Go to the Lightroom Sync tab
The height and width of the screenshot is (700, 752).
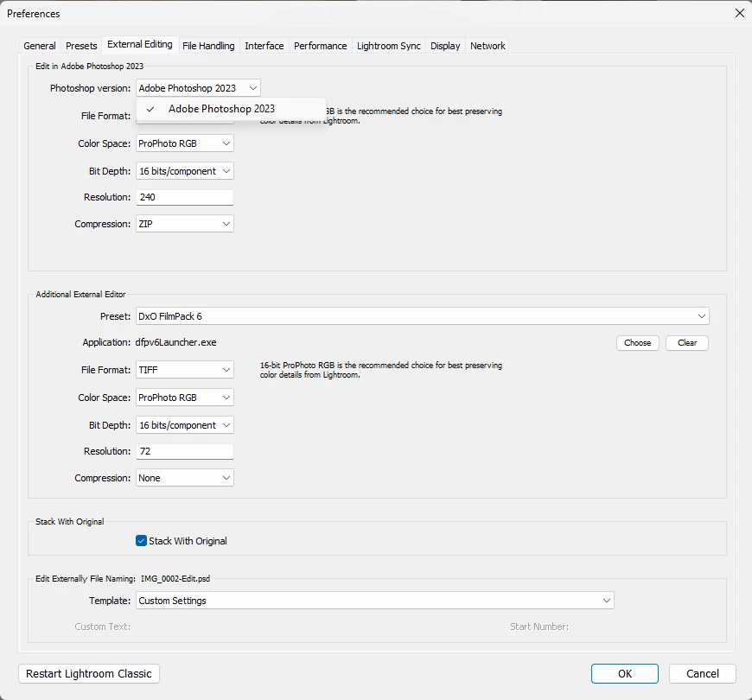pos(388,46)
